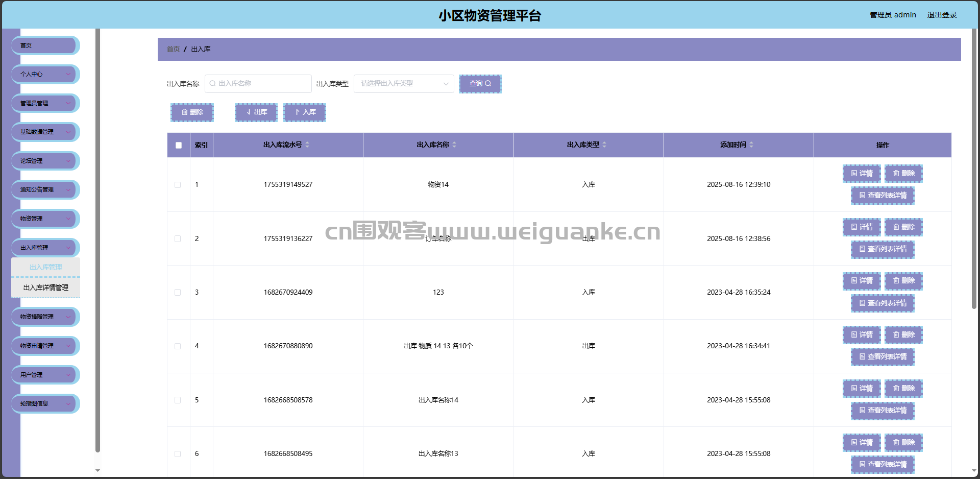Click the 出入库名称 search input field
This screenshot has height=479, width=980.
258,83
